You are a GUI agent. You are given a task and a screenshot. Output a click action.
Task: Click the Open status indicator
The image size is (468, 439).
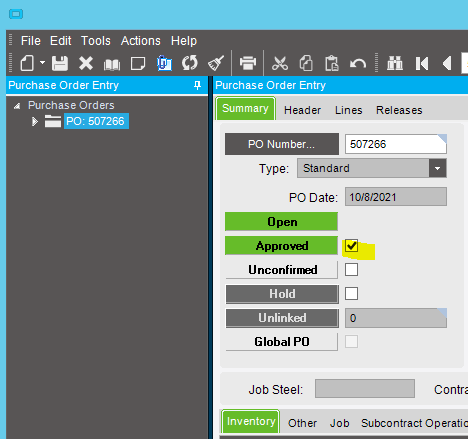281,222
